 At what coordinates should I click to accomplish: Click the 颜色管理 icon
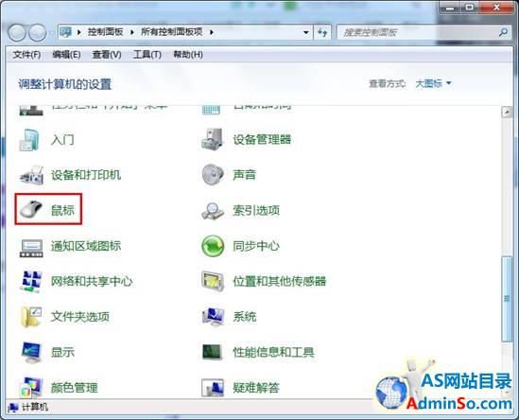[31, 387]
